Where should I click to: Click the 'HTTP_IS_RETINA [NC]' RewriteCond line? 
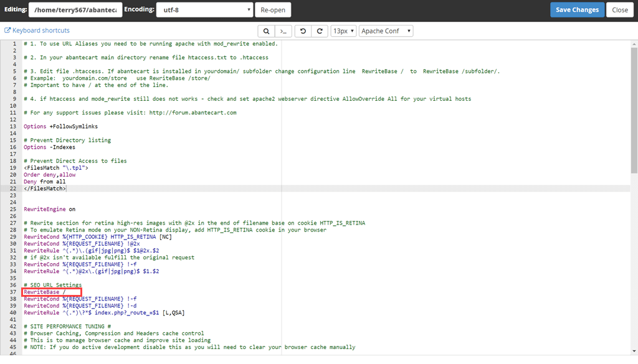98,237
